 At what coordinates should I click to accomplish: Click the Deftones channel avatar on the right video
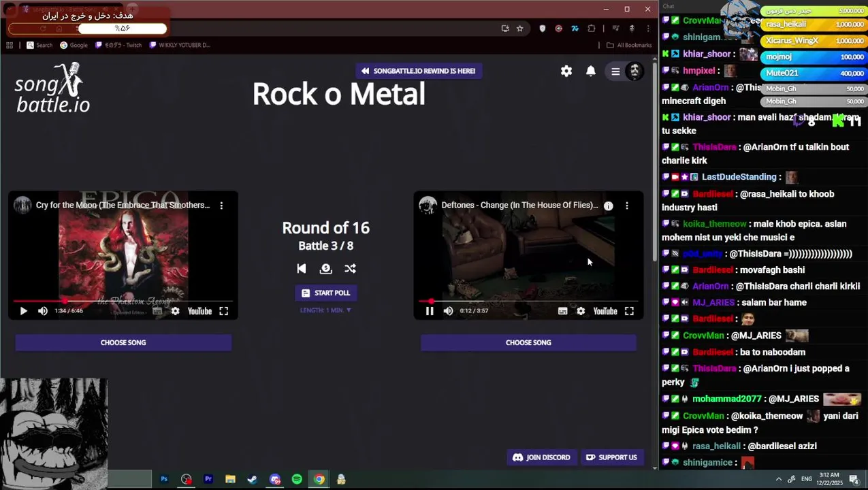click(428, 205)
